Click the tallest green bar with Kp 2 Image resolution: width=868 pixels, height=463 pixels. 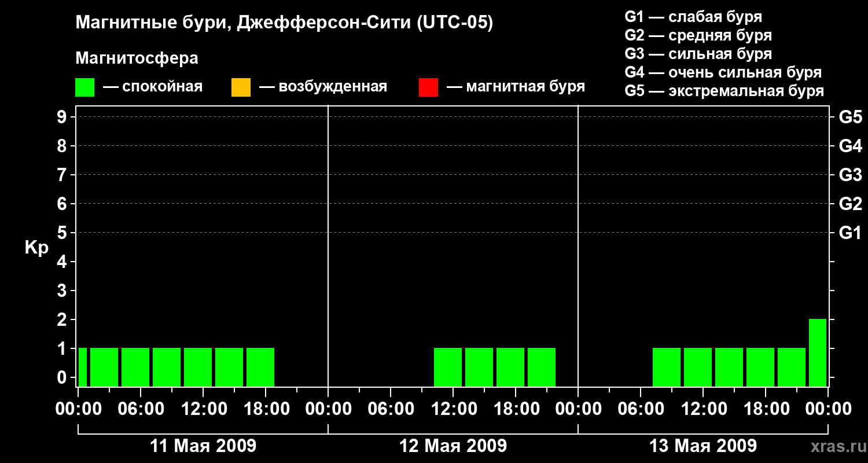[x=818, y=352]
